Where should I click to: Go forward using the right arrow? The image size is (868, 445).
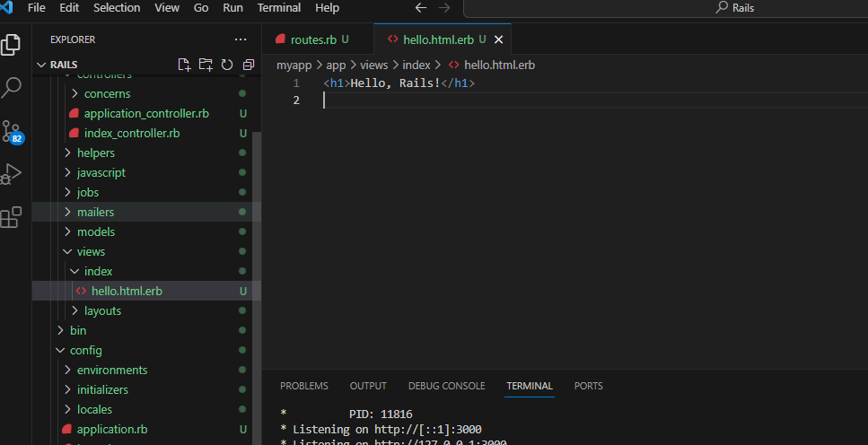point(444,8)
